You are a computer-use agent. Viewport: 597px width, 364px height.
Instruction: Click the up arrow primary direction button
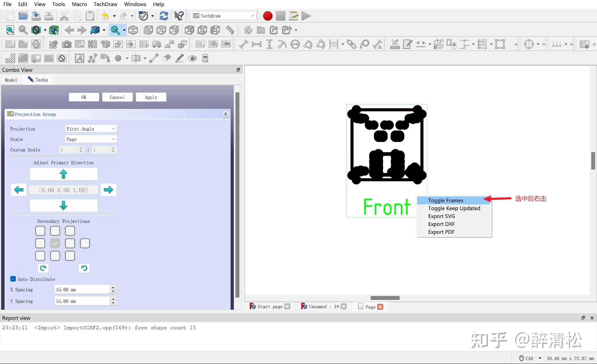pos(64,174)
